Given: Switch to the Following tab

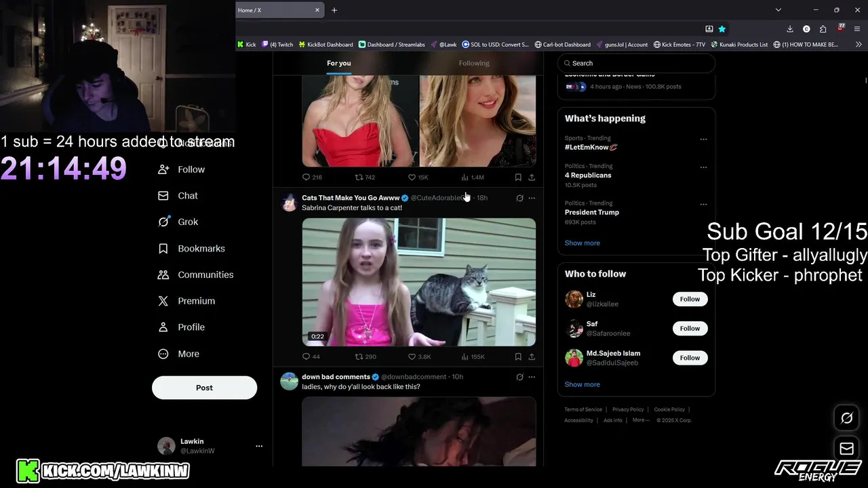Looking at the screenshot, I should [x=474, y=63].
